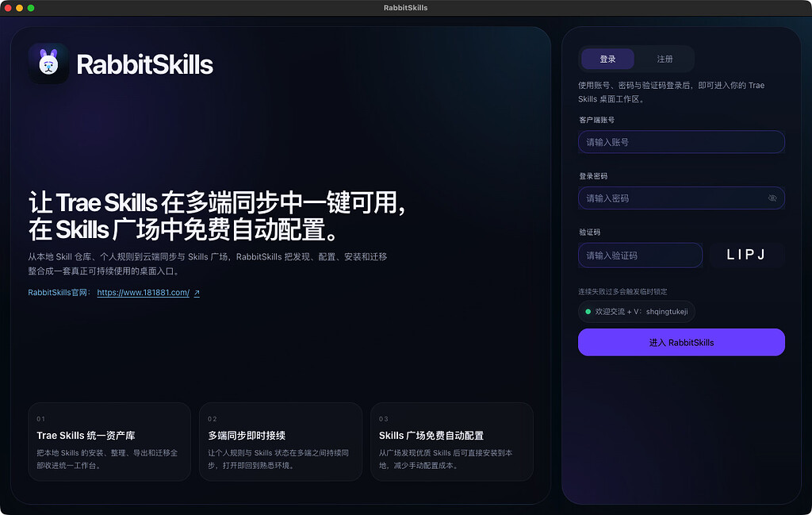Click the green window zoom button

pos(31,8)
